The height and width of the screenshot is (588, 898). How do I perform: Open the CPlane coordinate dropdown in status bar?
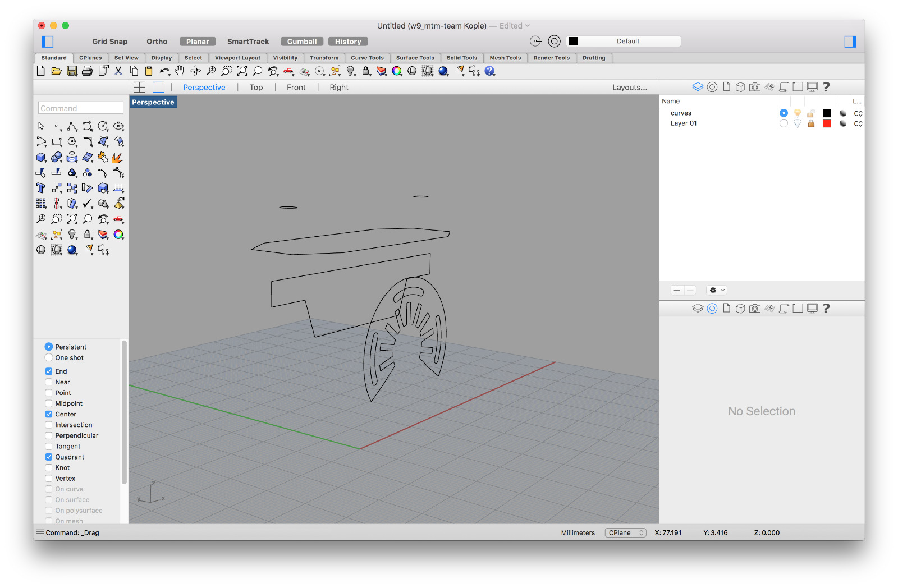pyautogui.click(x=625, y=533)
